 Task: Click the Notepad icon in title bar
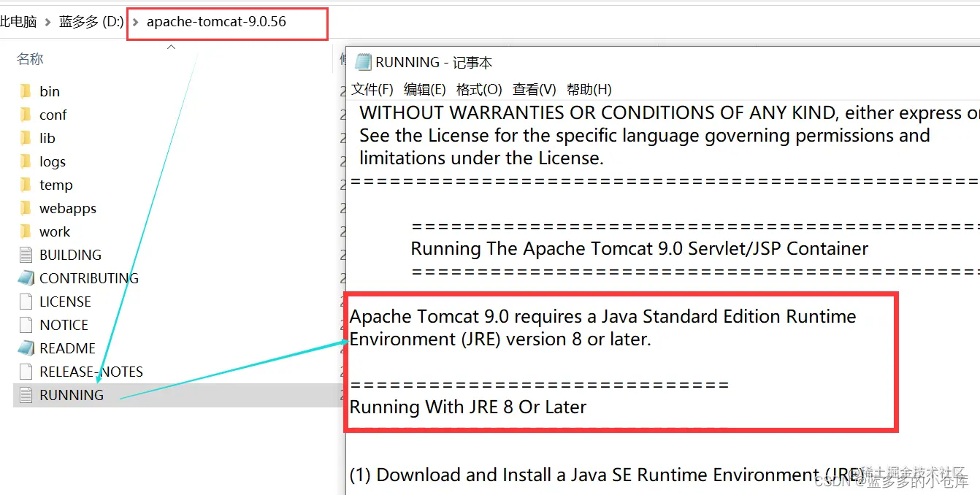pos(363,62)
